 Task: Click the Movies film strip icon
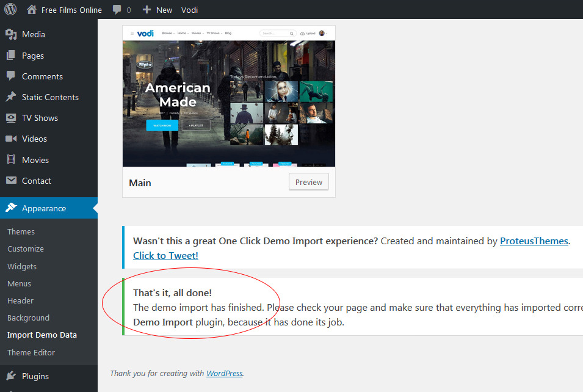[x=11, y=159]
